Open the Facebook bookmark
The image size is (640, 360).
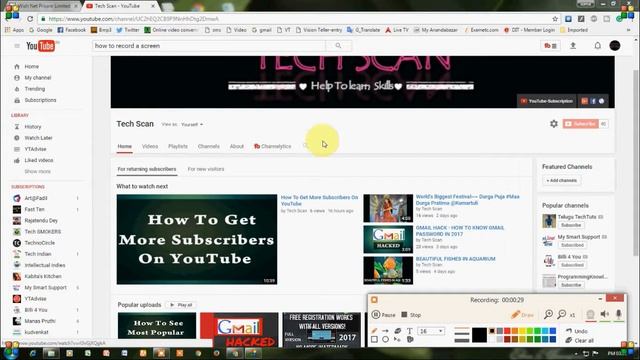72,30
